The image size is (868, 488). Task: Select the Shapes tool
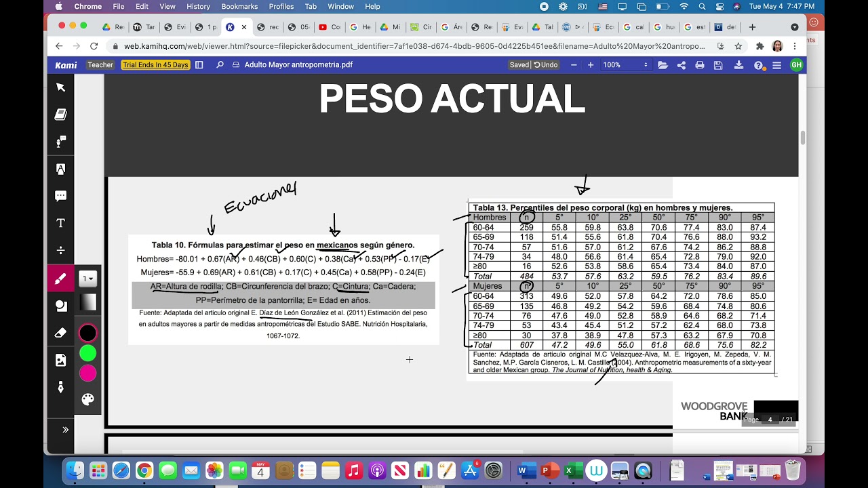[60, 306]
